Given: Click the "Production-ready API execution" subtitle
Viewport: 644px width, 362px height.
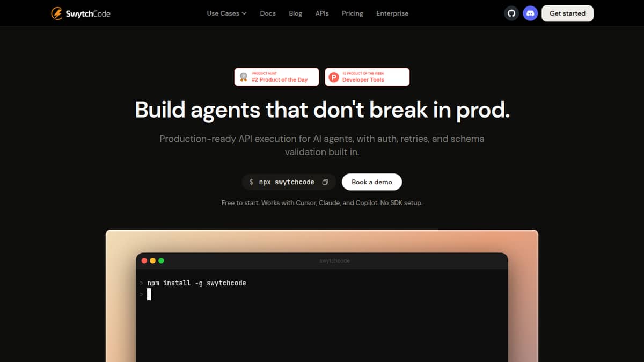Looking at the screenshot, I should point(322,145).
